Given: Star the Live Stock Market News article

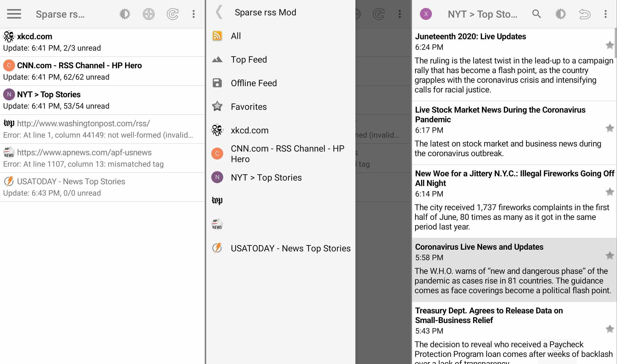Looking at the screenshot, I should coord(610,128).
